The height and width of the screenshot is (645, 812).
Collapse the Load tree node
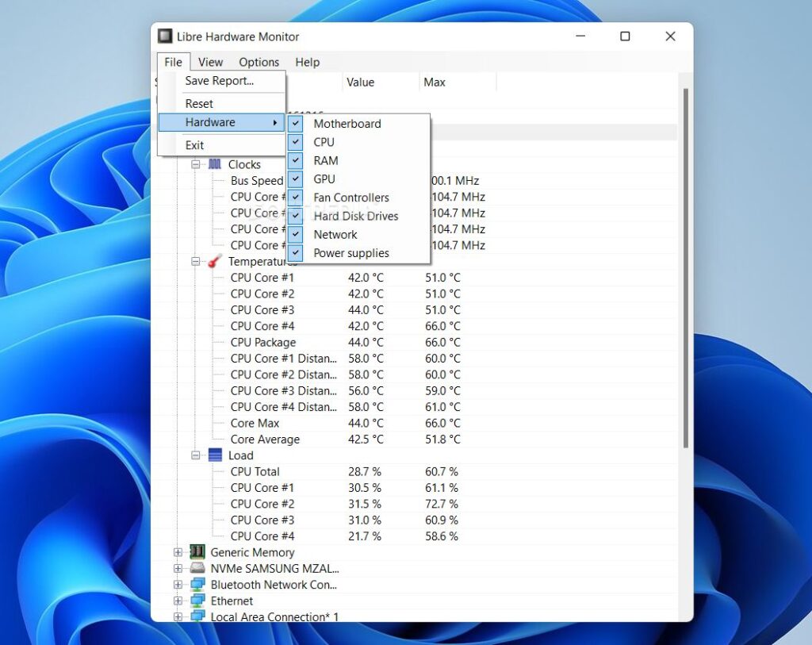(x=195, y=455)
